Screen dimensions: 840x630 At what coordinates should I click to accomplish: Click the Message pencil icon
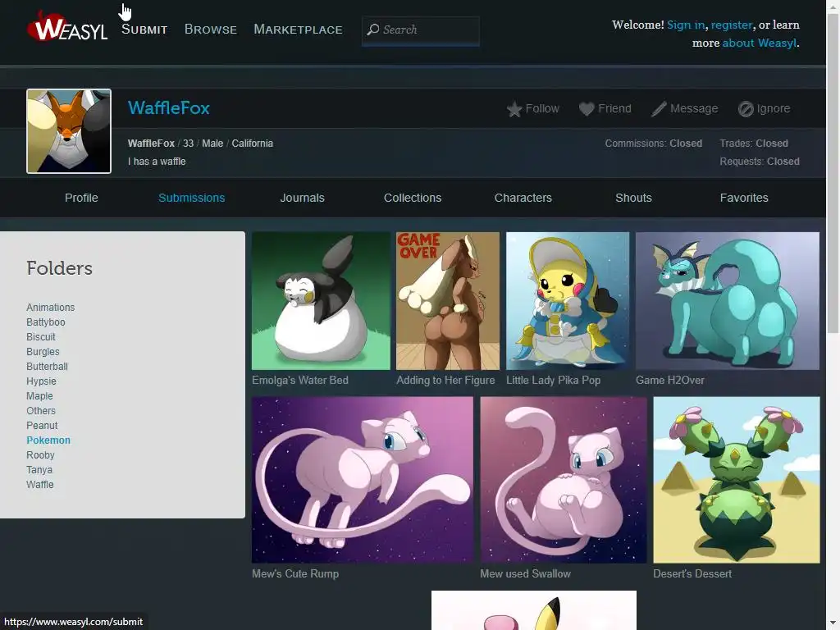[659, 109]
